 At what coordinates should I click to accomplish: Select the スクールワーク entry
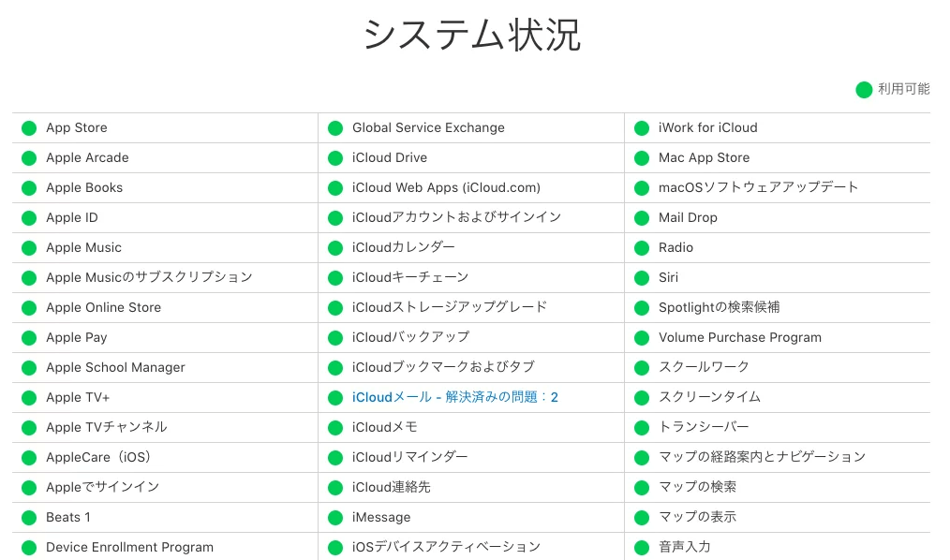point(704,367)
